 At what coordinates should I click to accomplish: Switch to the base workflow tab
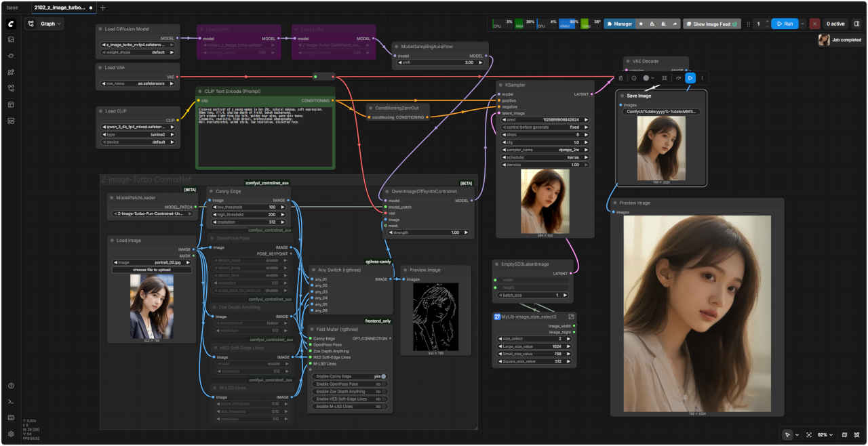click(13, 7)
